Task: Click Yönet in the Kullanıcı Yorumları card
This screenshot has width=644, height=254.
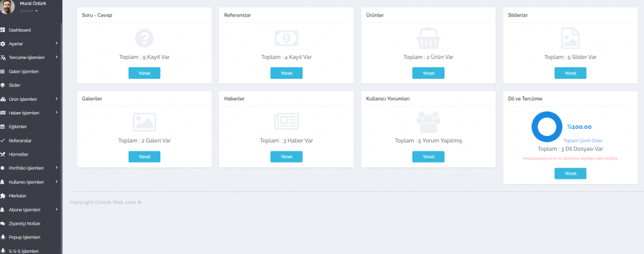Action: coord(428,157)
